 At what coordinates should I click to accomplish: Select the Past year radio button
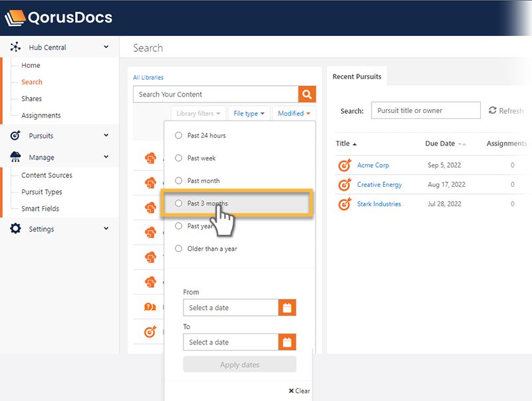pyautogui.click(x=178, y=226)
